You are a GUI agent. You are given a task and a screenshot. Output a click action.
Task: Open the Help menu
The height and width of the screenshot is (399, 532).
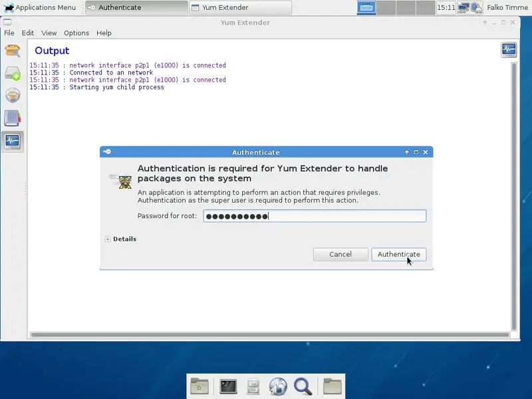[104, 33]
